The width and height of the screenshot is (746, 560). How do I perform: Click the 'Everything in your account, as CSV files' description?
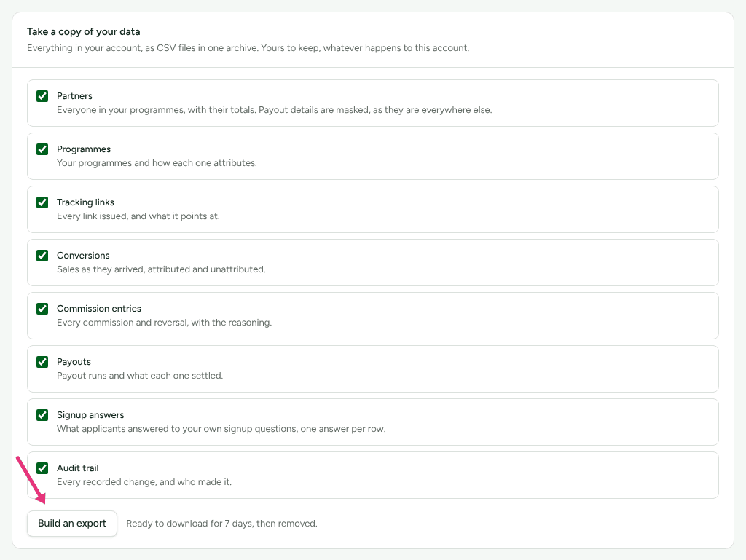pos(248,48)
